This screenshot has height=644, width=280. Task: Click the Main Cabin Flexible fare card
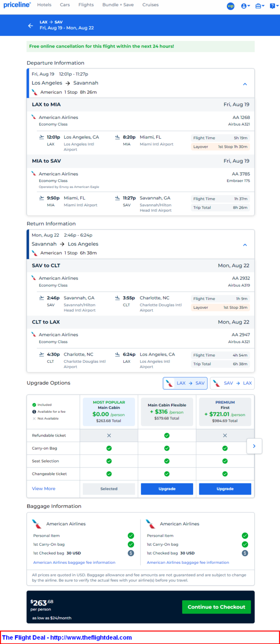(167, 412)
